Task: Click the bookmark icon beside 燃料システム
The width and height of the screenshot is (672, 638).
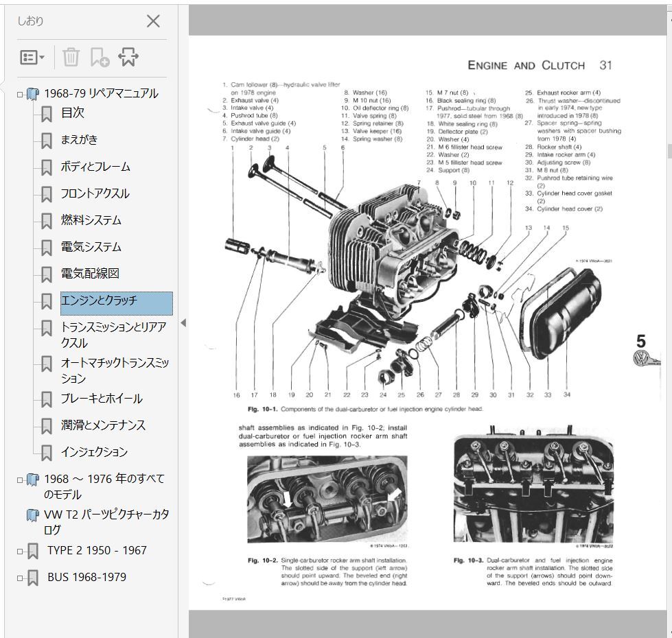Action: pyautogui.click(x=47, y=222)
